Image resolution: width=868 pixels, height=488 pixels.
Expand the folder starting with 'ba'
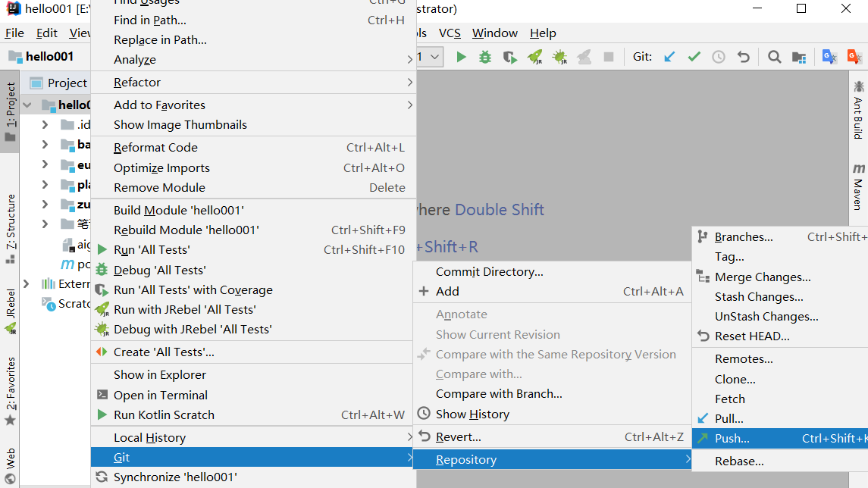(45, 145)
